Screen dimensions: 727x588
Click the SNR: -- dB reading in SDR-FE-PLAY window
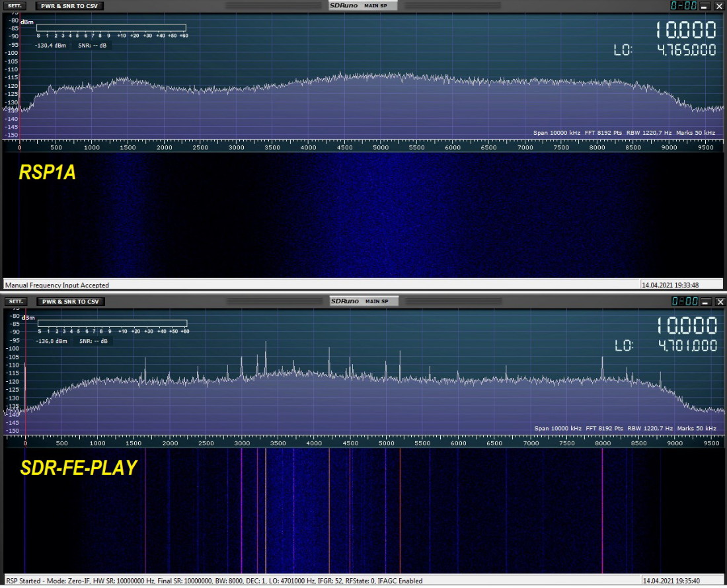coord(93,341)
